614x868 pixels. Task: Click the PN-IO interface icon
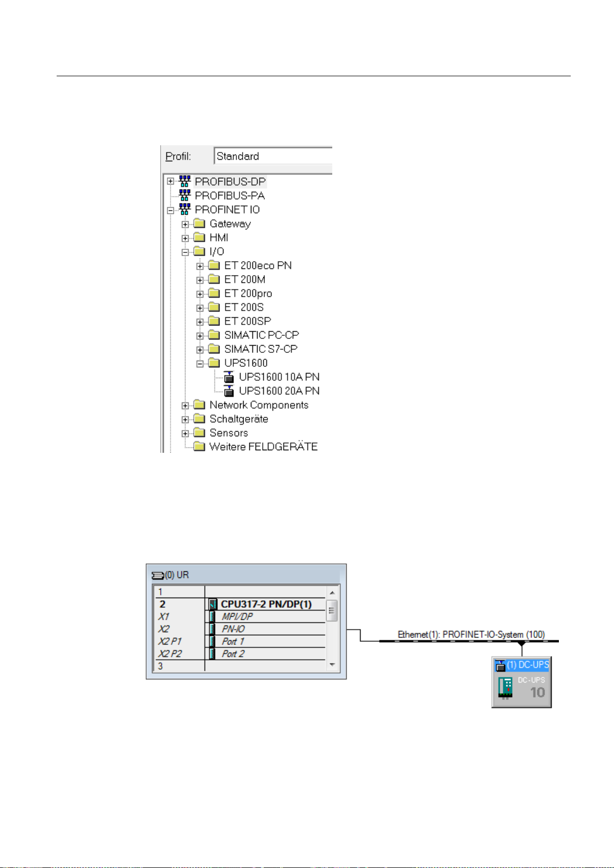coord(212,629)
